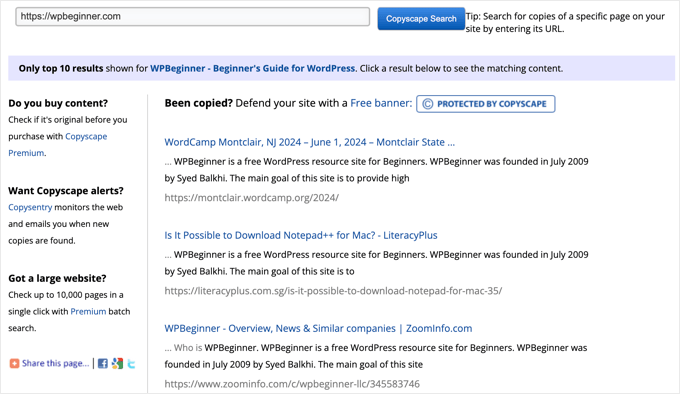Click the 'Want Copyscape alerts?' heading

(x=66, y=191)
